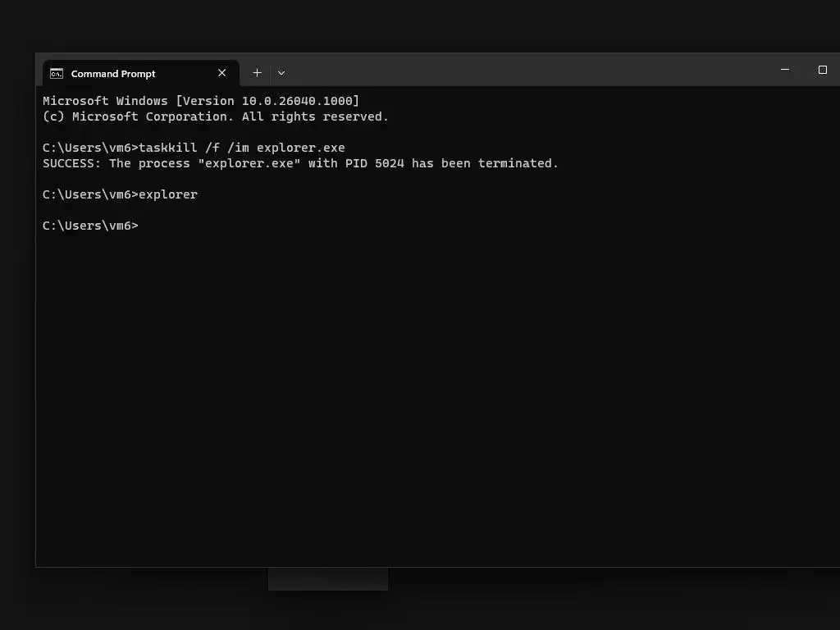Select the Command Prompt tab

[140, 73]
